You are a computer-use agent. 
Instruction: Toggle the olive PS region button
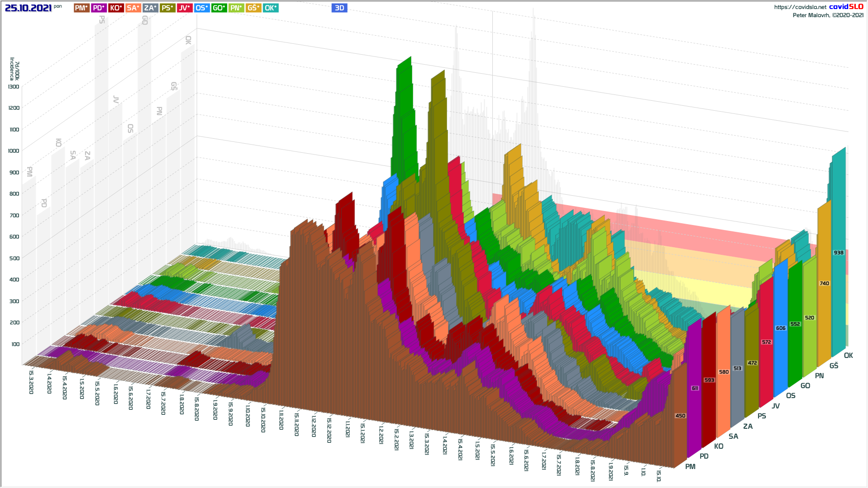[167, 8]
